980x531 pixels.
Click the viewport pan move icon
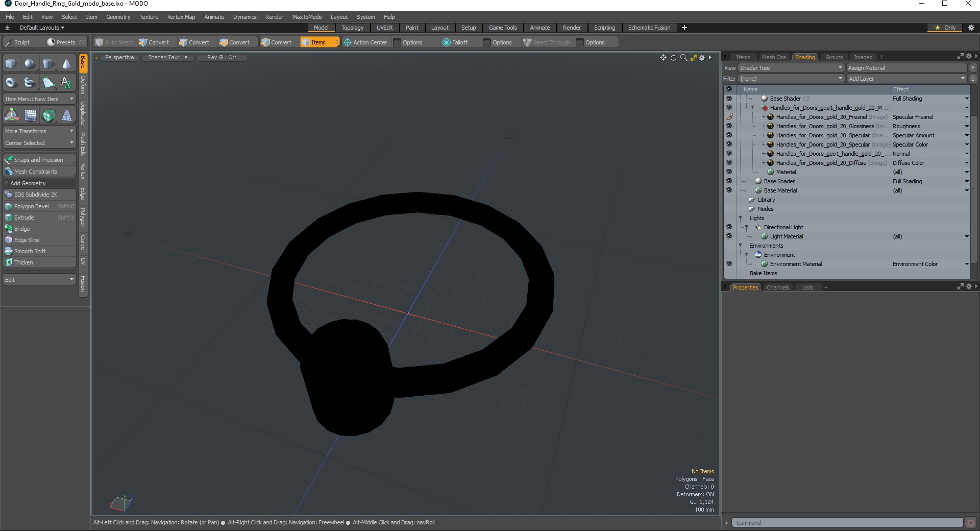tap(663, 58)
